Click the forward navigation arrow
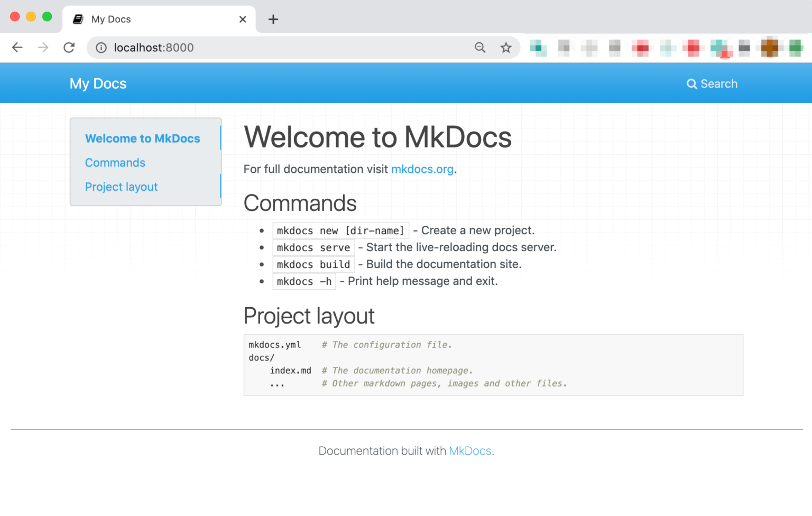The height and width of the screenshot is (516, 812). tap(42, 47)
